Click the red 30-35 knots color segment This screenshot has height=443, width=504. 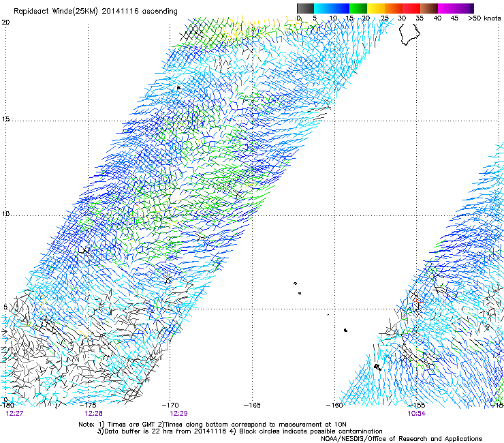pos(411,8)
